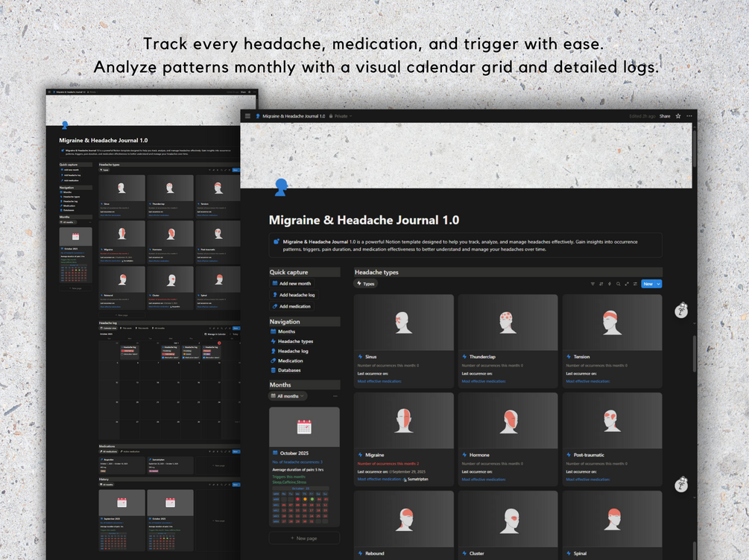Toggle Medication taken checkbox on Oct 2 entry in back window
This screenshot has width=749, height=560.
click(x=183, y=357)
